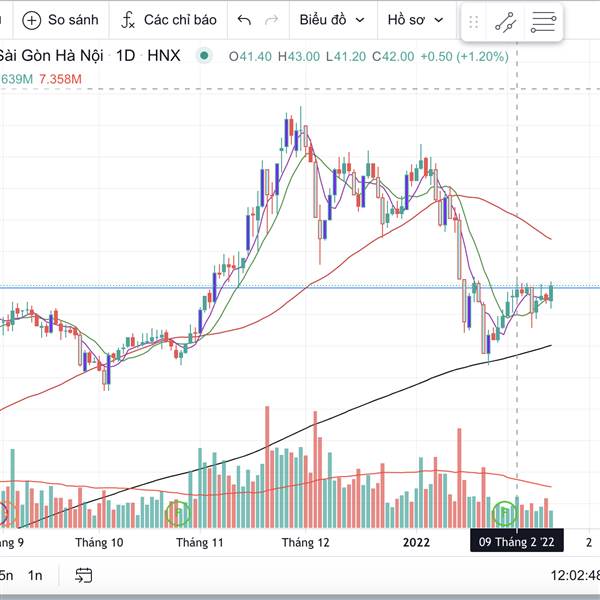Click the Tháng 12 axis label
Viewport: 600px width, 600px height.
(x=305, y=543)
